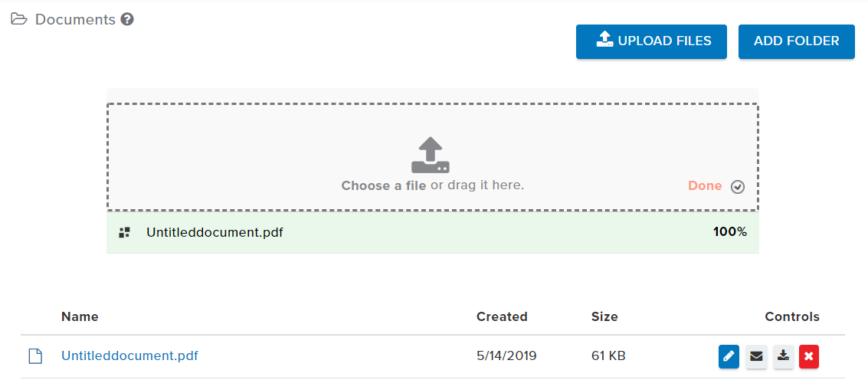Image resolution: width=868 pixels, height=380 pixels.
Task: Open the Untitleddocument.pdf link in the file list
Action: [x=129, y=355]
